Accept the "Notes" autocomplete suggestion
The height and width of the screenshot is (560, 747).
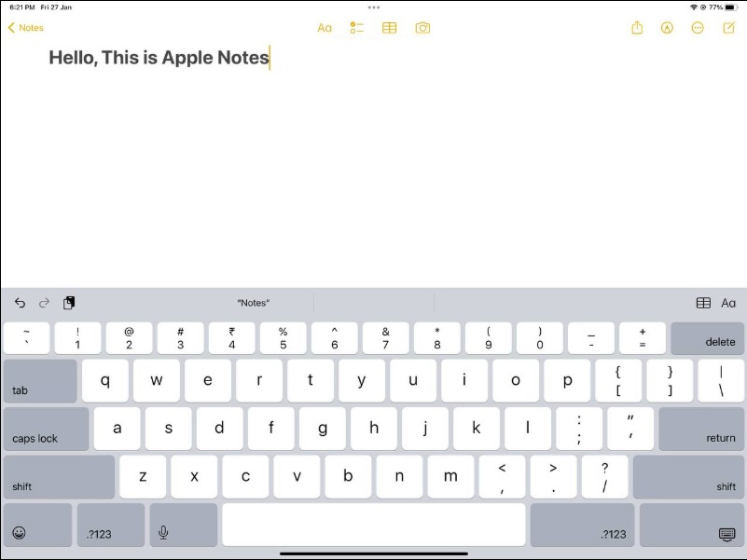(x=253, y=303)
